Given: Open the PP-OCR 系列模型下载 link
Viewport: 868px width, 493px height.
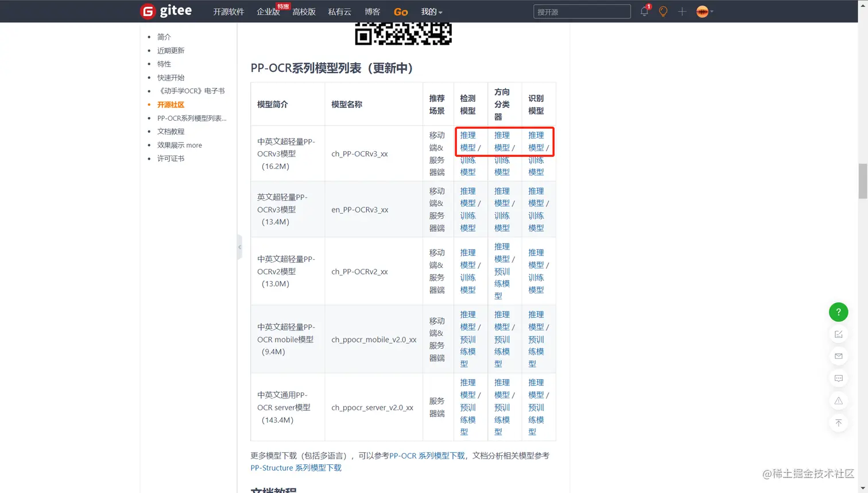Looking at the screenshot, I should (x=427, y=456).
